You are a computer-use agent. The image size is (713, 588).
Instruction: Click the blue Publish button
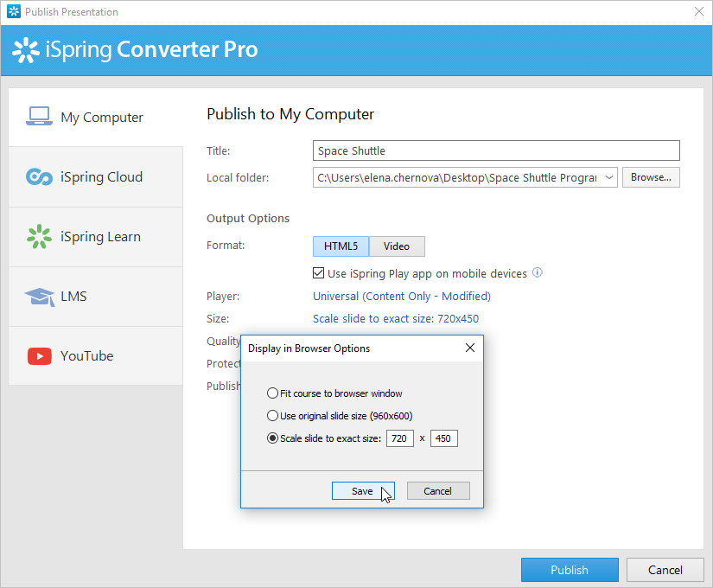pyautogui.click(x=570, y=570)
